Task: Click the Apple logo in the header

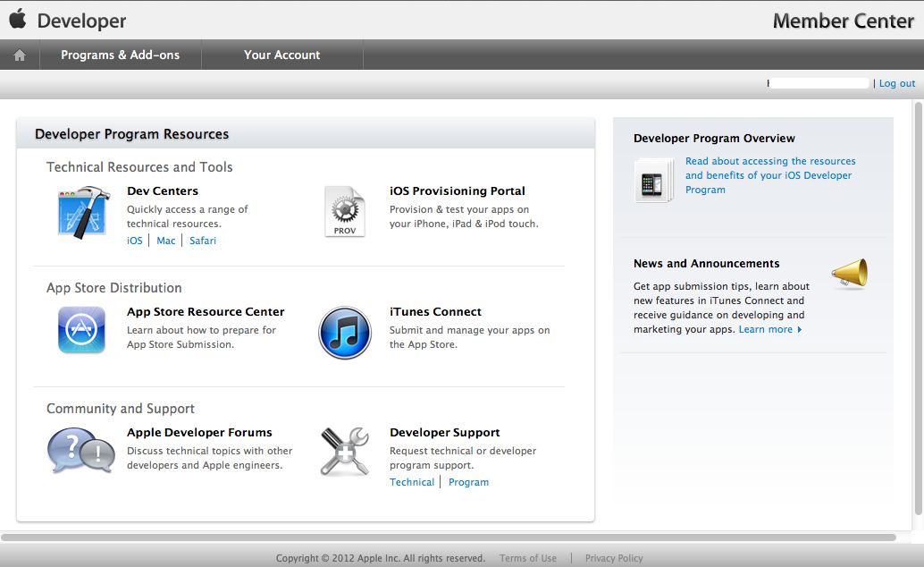Action: tap(18, 18)
